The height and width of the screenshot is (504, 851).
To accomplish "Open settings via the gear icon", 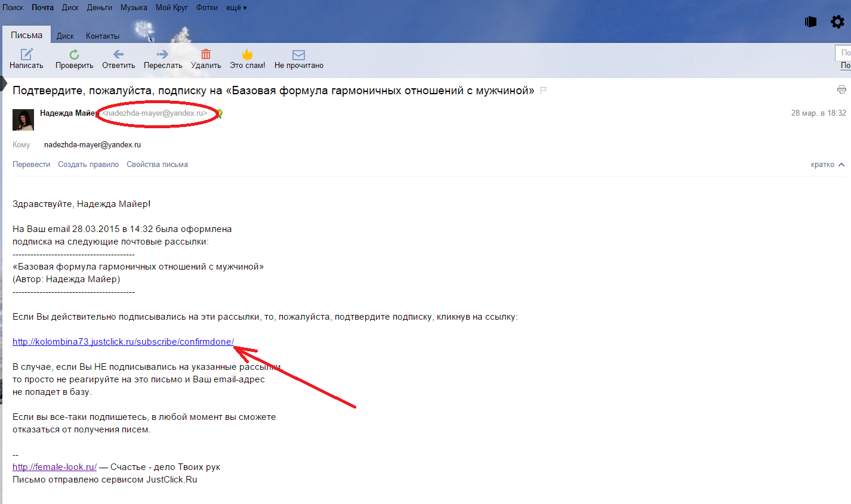I will pos(837,21).
